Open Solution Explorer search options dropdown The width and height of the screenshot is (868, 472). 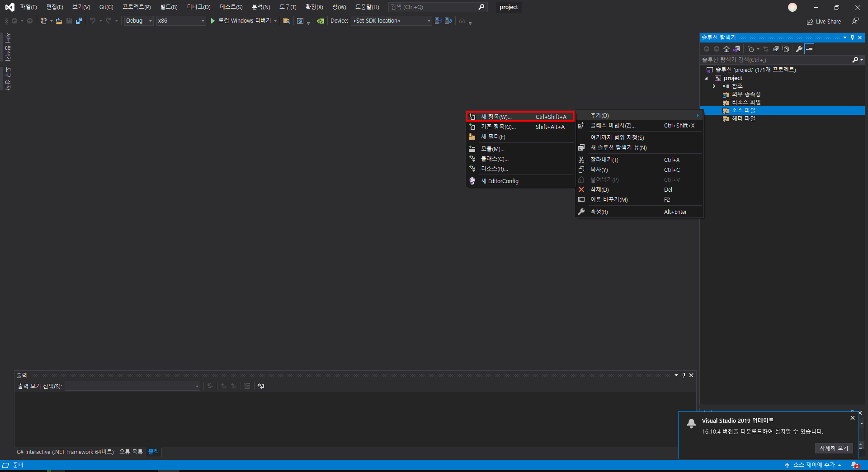862,60
